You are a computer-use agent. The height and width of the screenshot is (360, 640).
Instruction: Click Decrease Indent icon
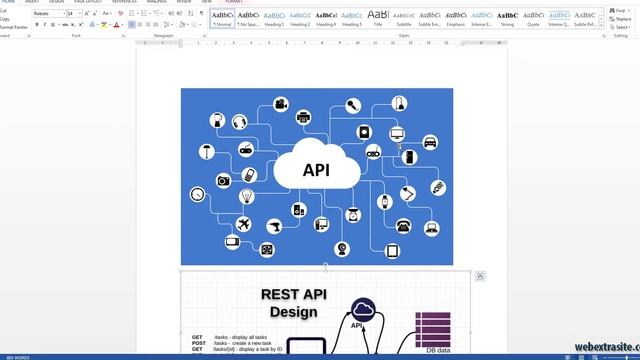point(171,13)
